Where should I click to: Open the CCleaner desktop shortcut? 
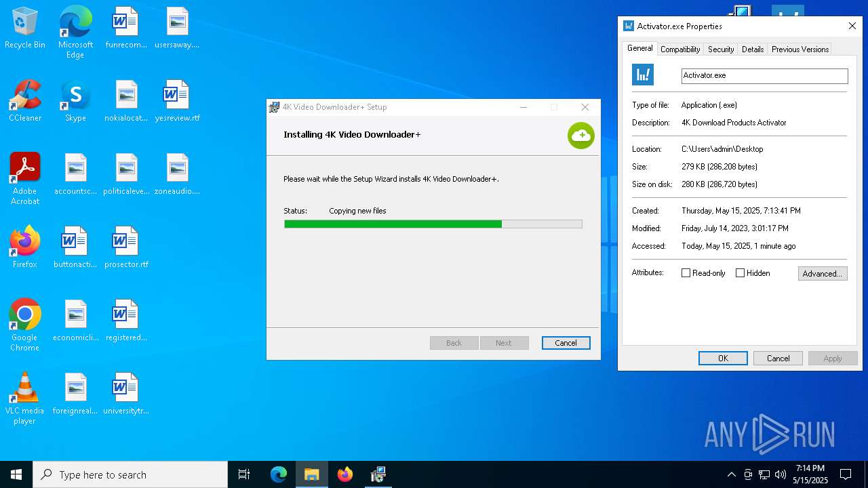(x=25, y=102)
